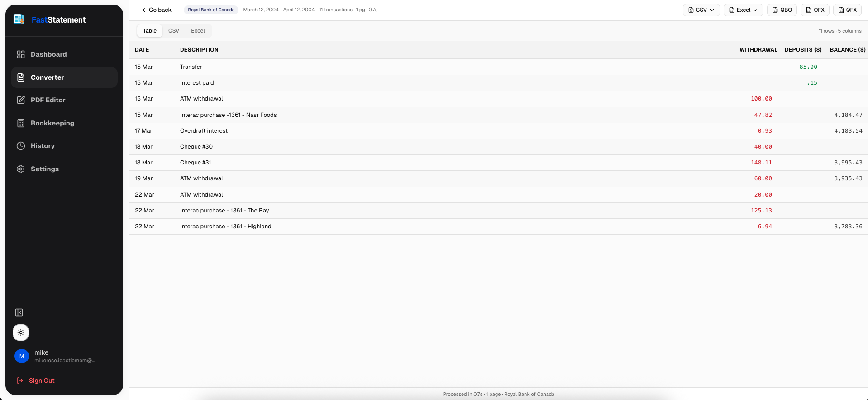
Task: Click Go back link
Action: tap(157, 10)
